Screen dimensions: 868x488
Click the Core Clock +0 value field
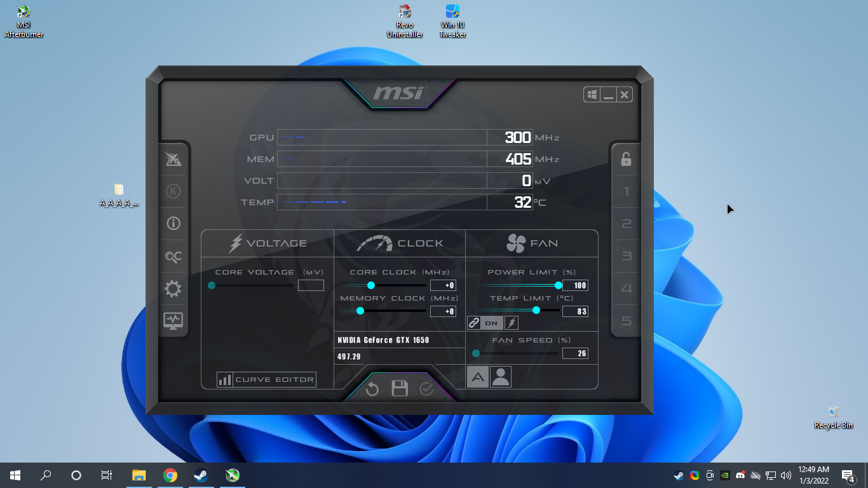click(x=443, y=285)
